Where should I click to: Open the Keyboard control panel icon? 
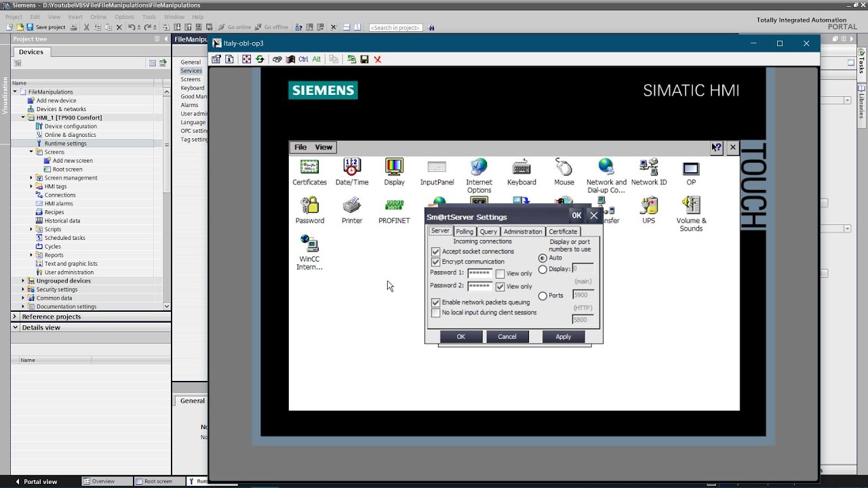pyautogui.click(x=521, y=172)
